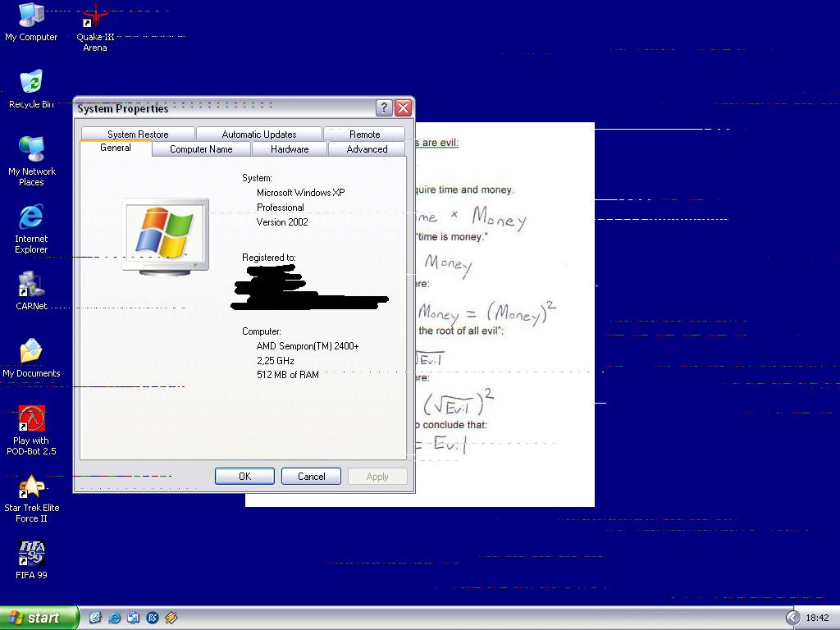This screenshot has width=840, height=630.
Task: Select My Network Places icon
Action: [32, 161]
